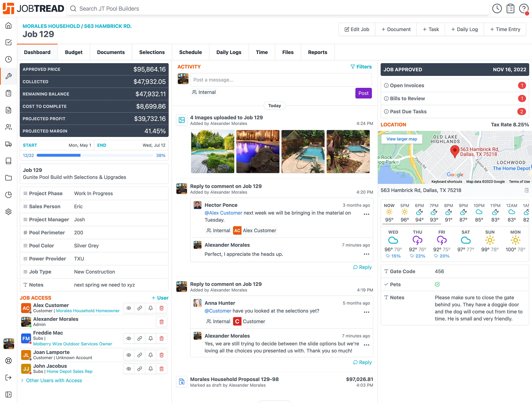Switch to the Budget tab
Viewport: 532px width, 403px height.
pos(74,52)
